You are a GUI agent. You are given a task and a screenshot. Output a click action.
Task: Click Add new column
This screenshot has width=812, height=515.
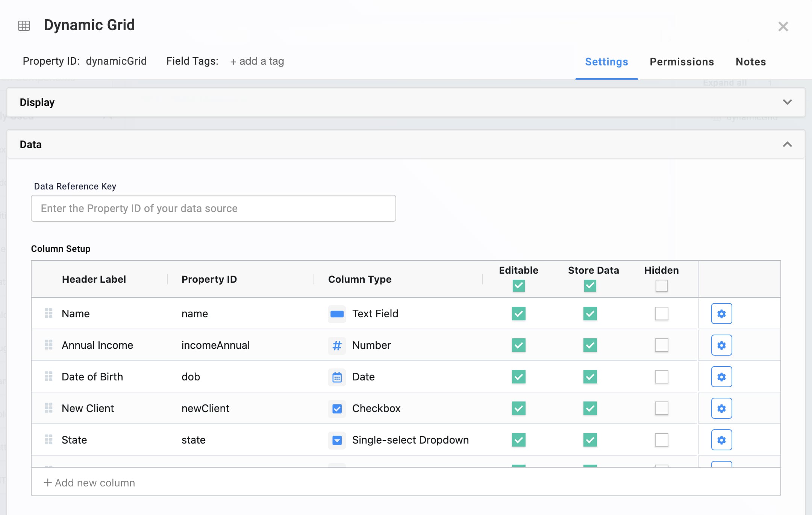[x=89, y=483]
